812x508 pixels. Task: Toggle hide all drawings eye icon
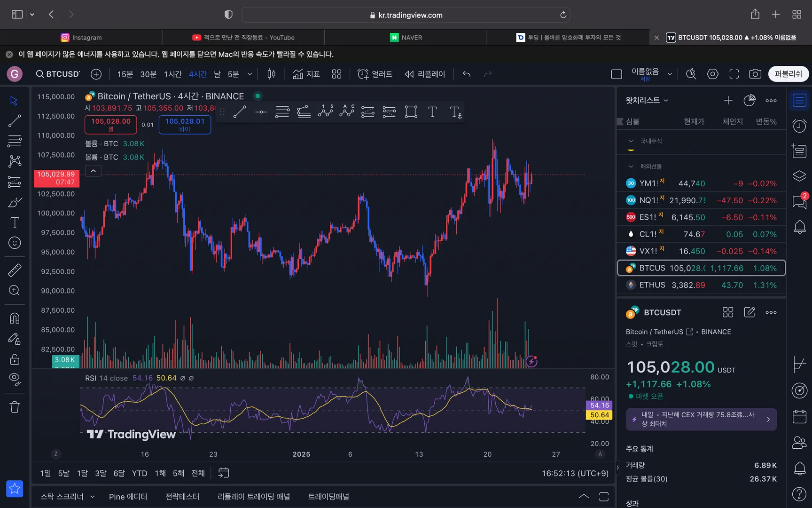[15, 379]
